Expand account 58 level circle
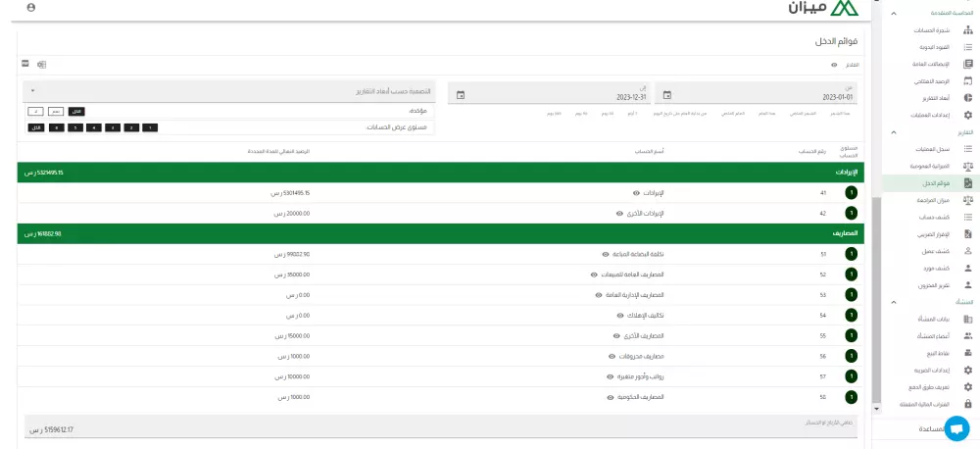 [x=851, y=397]
